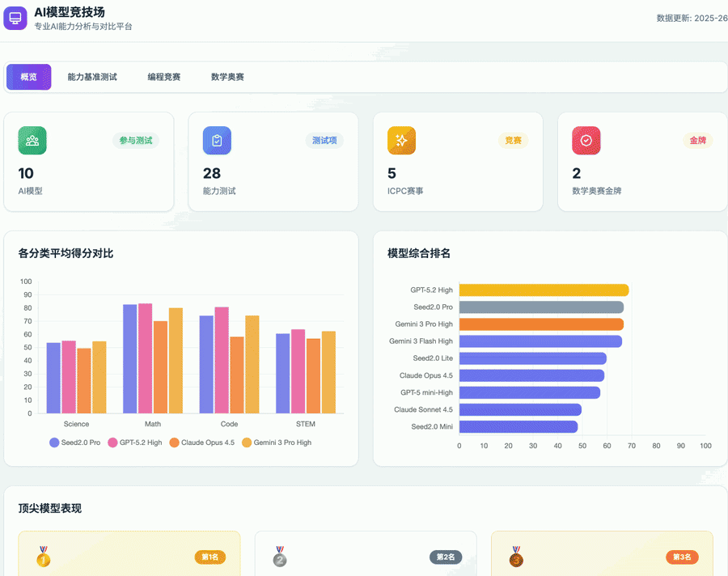Click the green grid icon on the AI模型 card
The image size is (728, 576).
32,140
